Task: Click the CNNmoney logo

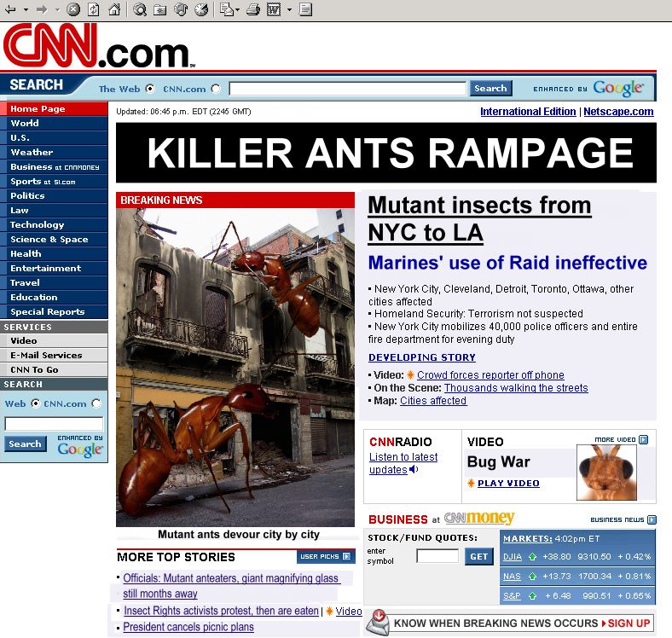Action: coord(479,519)
